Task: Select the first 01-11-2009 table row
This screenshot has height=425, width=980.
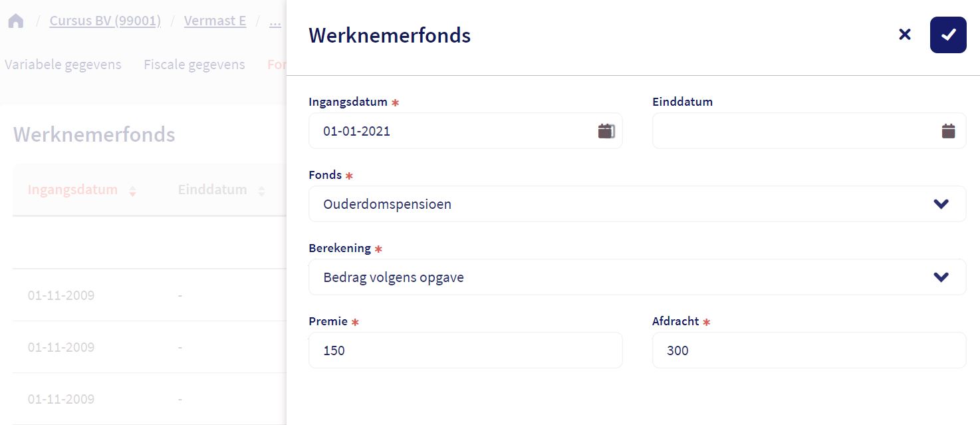Action: (x=61, y=295)
